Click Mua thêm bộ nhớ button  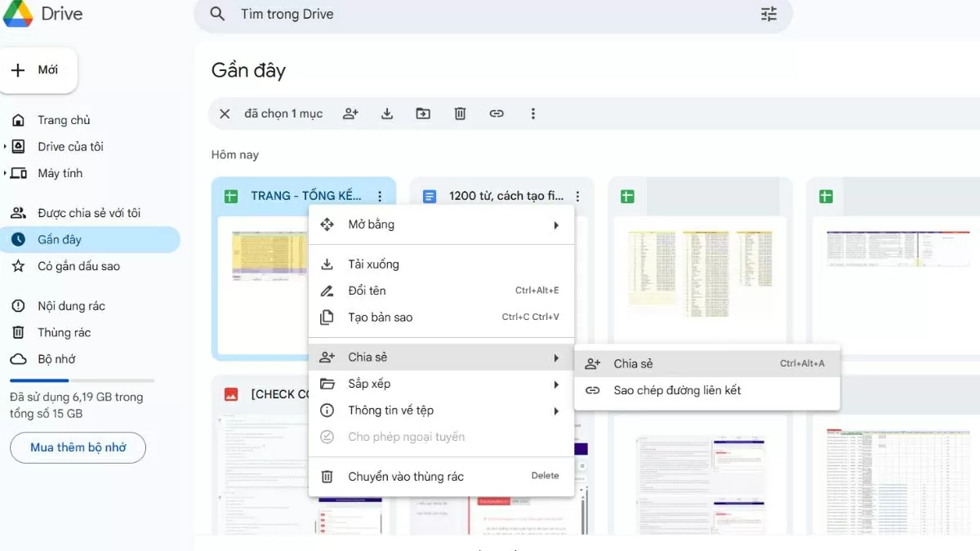click(x=78, y=447)
